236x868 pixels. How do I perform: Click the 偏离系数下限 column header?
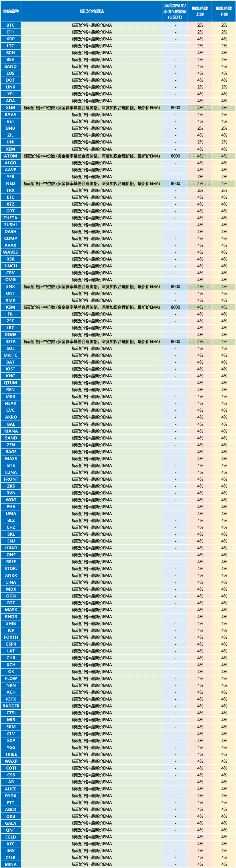pos(224,11)
